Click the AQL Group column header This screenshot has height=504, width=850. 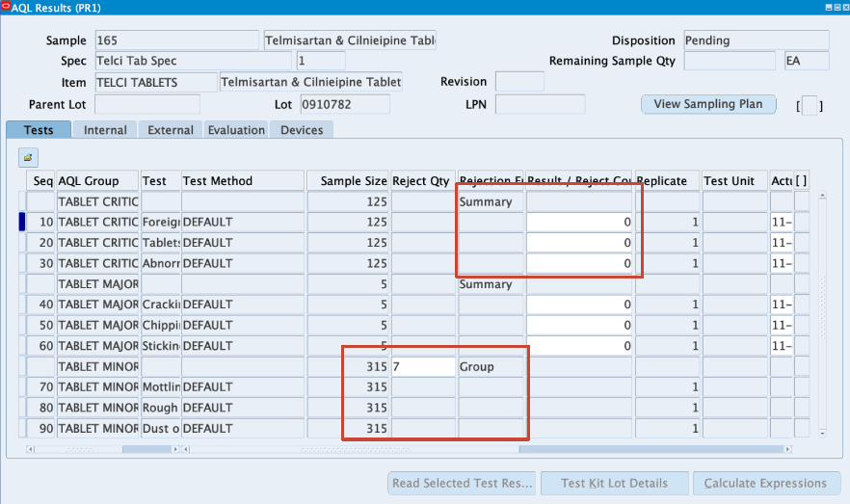[97, 181]
